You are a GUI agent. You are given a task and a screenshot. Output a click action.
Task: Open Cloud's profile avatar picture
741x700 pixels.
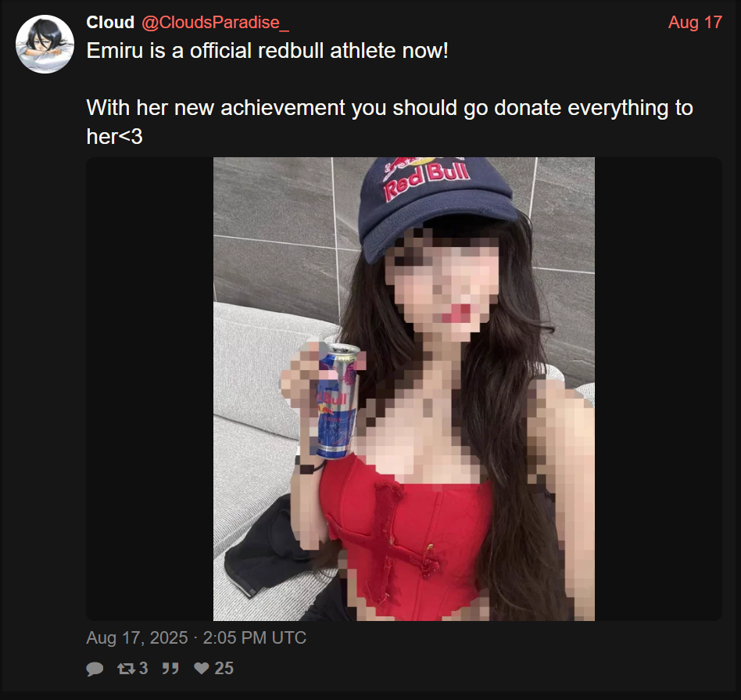(45, 44)
